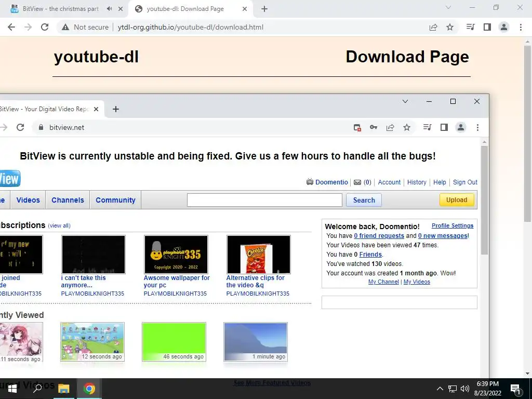
Task: Open viewing History
Action: 417,182
